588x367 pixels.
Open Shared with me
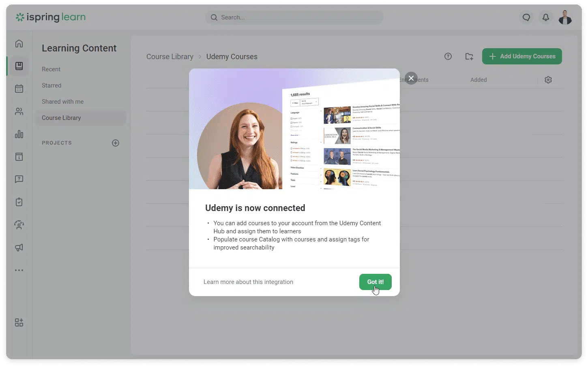point(63,102)
